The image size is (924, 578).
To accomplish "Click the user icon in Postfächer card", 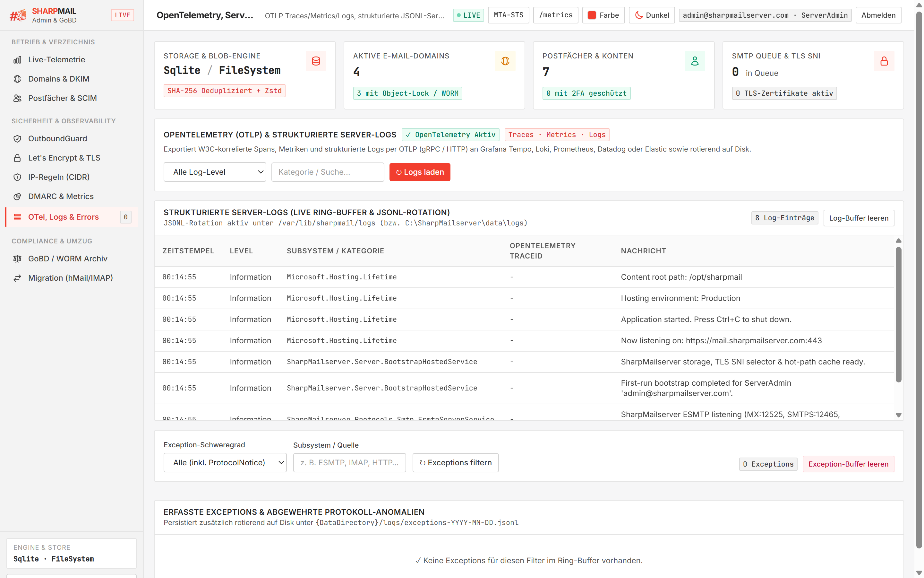I will pyautogui.click(x=695, y=61).
